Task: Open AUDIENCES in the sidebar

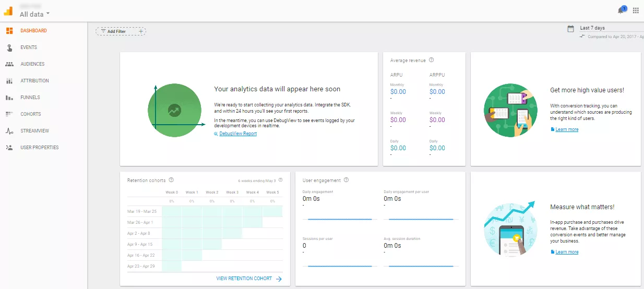Action: [32, 64]
